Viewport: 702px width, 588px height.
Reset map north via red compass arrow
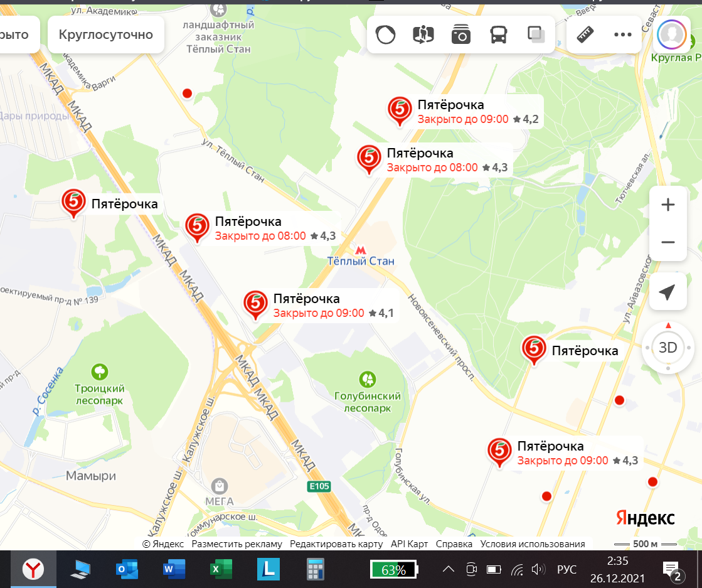tap(668, 325)
